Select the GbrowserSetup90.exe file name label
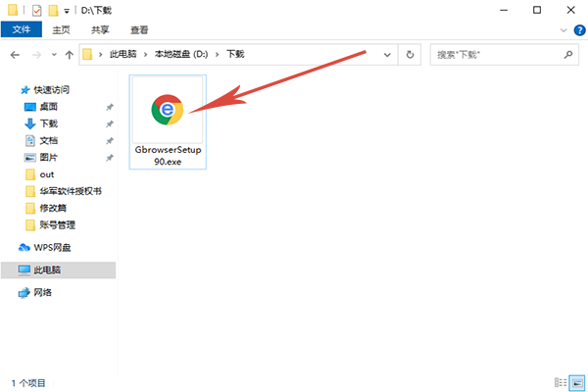Viewport: 588px width, 392px height. (168, 156)
